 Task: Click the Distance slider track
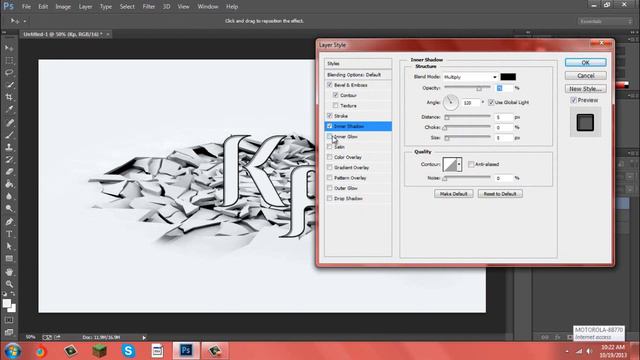click(x=467, y=117)
